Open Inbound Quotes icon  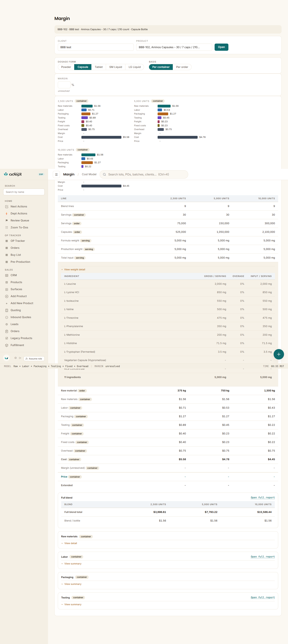(x=7, y=317)
